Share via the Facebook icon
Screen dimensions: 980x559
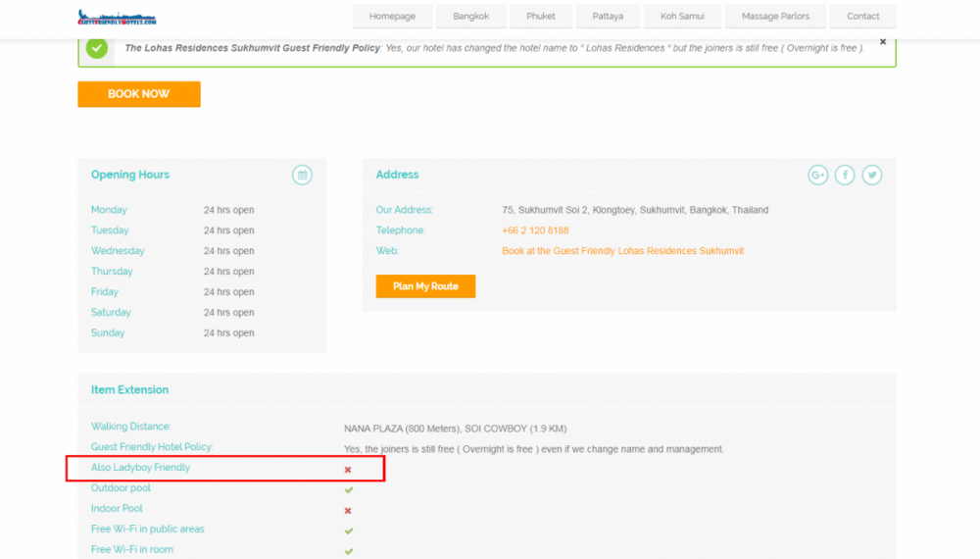coord(845,176)
